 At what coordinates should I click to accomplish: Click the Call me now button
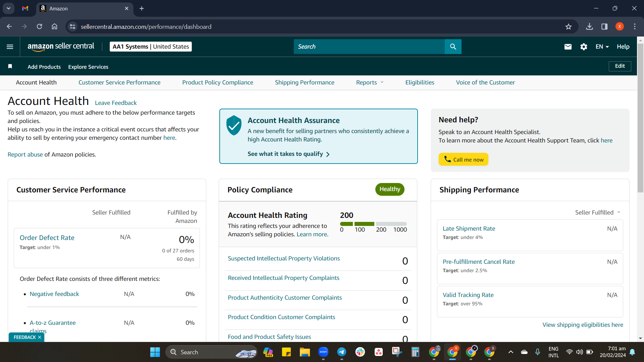[x=463, y=160]
